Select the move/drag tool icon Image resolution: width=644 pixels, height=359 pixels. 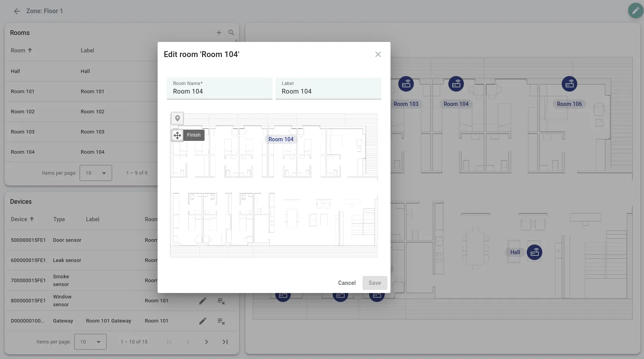pyautogui.click(x=177, y=135)
